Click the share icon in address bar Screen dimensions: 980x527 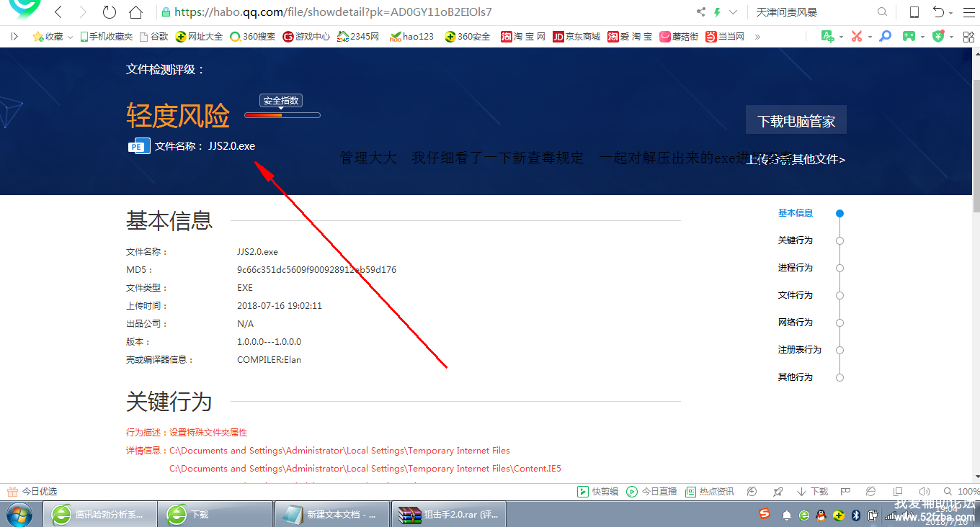click(x=701, y=12)
